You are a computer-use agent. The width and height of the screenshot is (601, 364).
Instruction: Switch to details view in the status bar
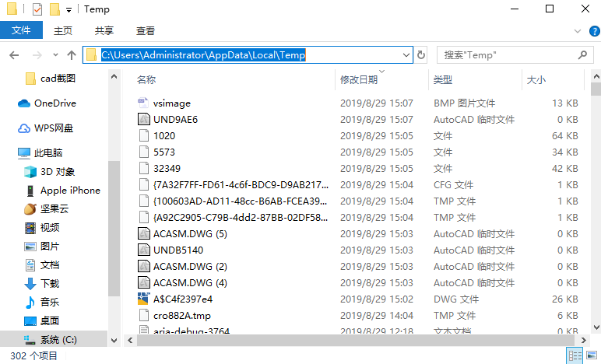[x=575, y=355]
